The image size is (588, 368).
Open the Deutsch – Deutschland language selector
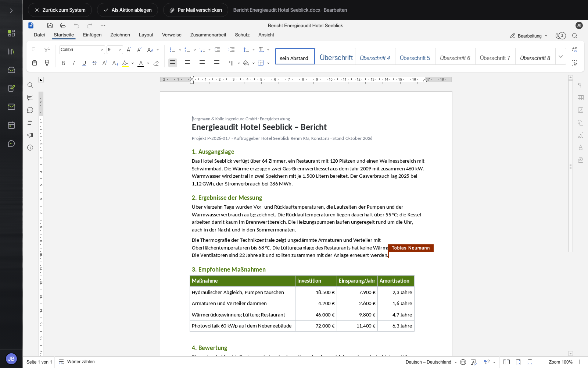(431, 362)
